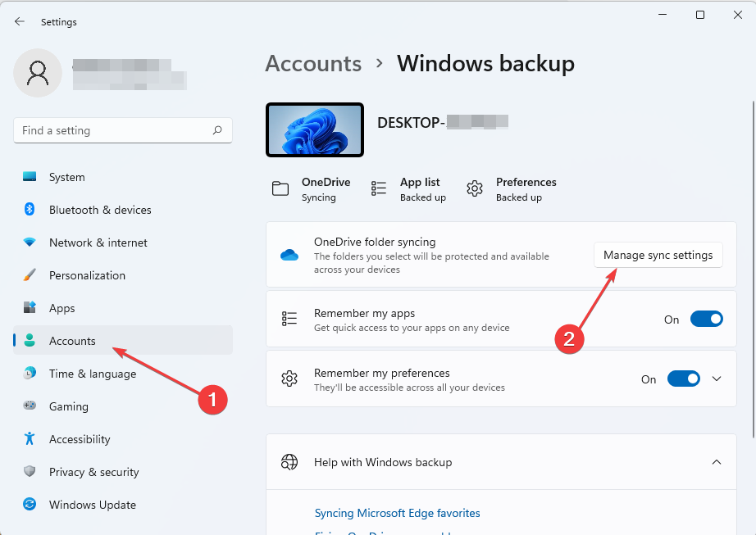Screen dimensions: 756x535
Task: Open Network & internet settings
Action: (x=98, y=243)
